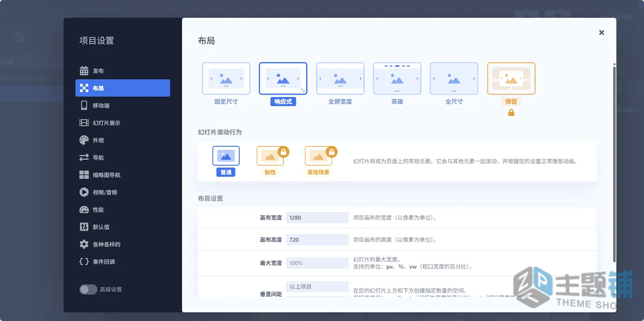This screenshot has width=644, height=321.
Task: Click the 布局 expand arrows icon
Action: click(84, 88)
